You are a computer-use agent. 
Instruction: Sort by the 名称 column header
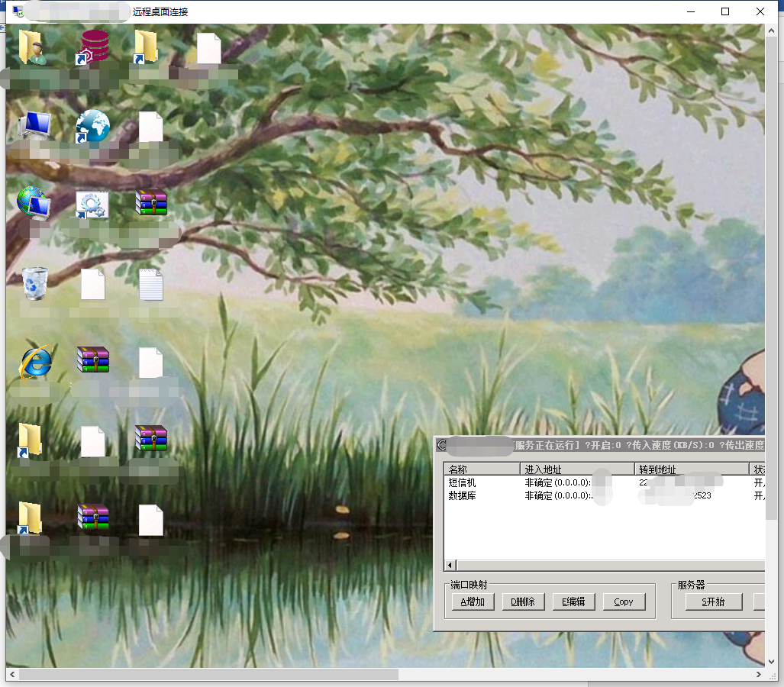coord(482,469)
